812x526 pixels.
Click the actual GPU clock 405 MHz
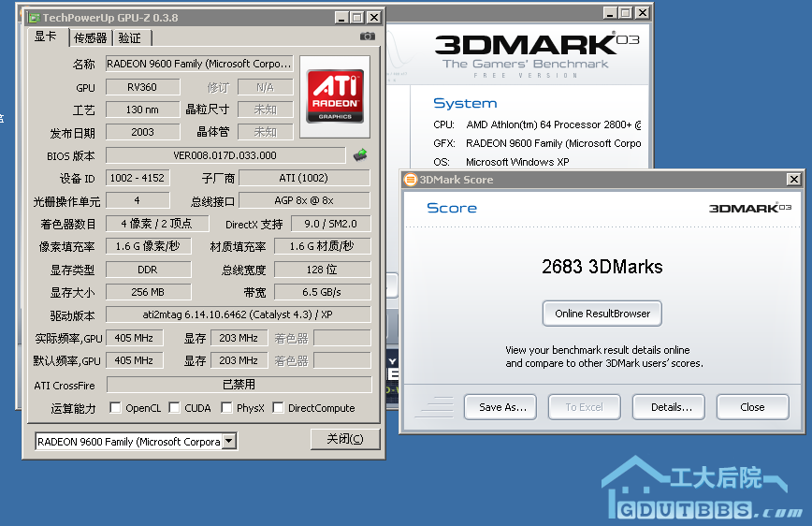134,338
